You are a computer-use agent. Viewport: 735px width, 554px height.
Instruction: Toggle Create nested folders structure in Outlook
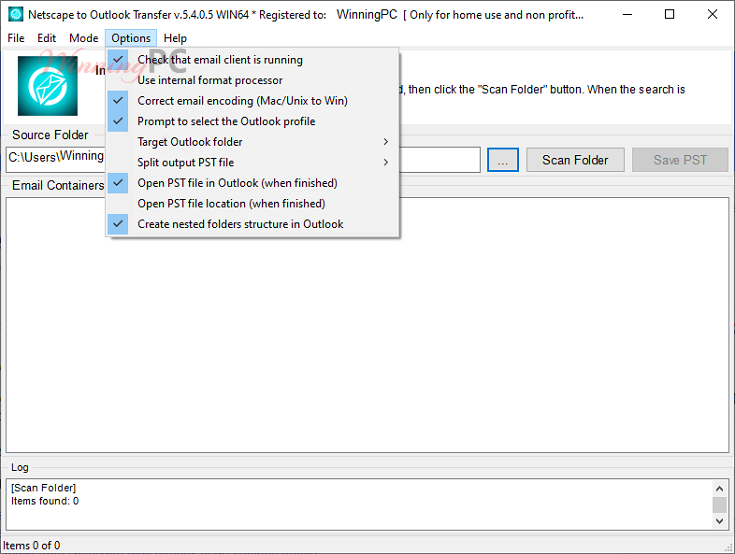pos(253,224)
